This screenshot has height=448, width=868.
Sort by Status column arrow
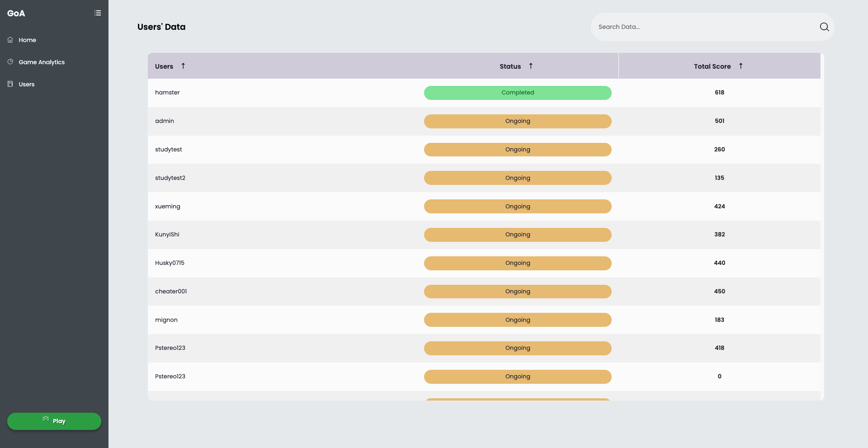click(531, 66)
